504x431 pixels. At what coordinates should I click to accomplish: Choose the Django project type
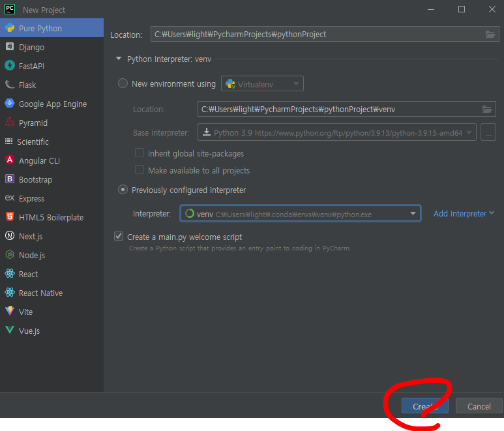tap(52, 47)
